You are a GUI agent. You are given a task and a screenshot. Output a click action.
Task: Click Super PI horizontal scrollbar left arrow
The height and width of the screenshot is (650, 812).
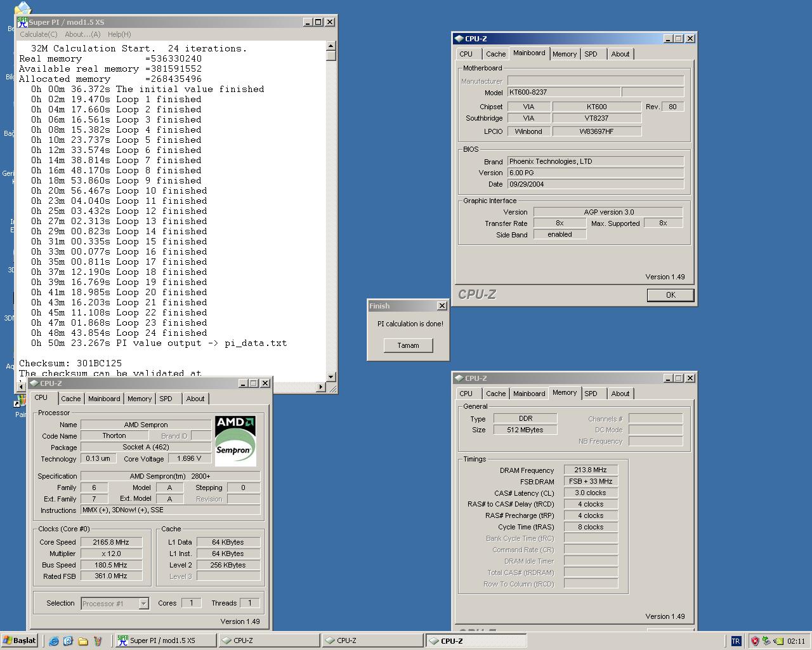pyautogui.click(x=22, y=387)
